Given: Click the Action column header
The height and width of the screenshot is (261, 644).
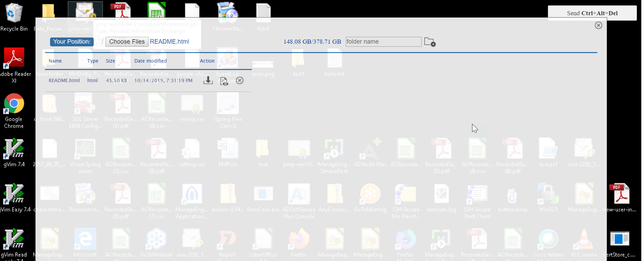Looking at the screenshot, I should (x=207, y=61).
